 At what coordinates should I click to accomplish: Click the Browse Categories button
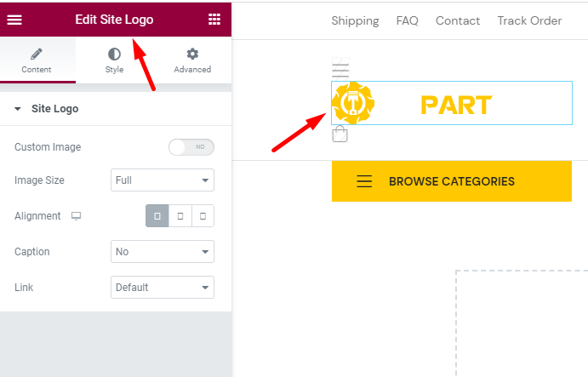pos(452,181)
